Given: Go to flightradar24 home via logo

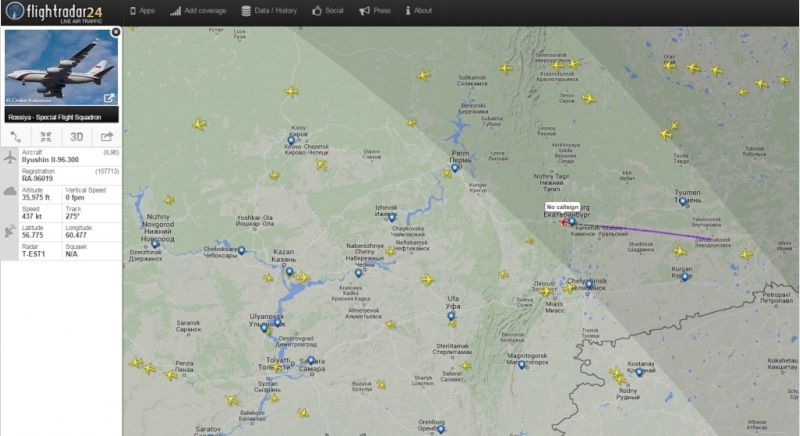Looking at the screenshot, I should tap(54, 12).
